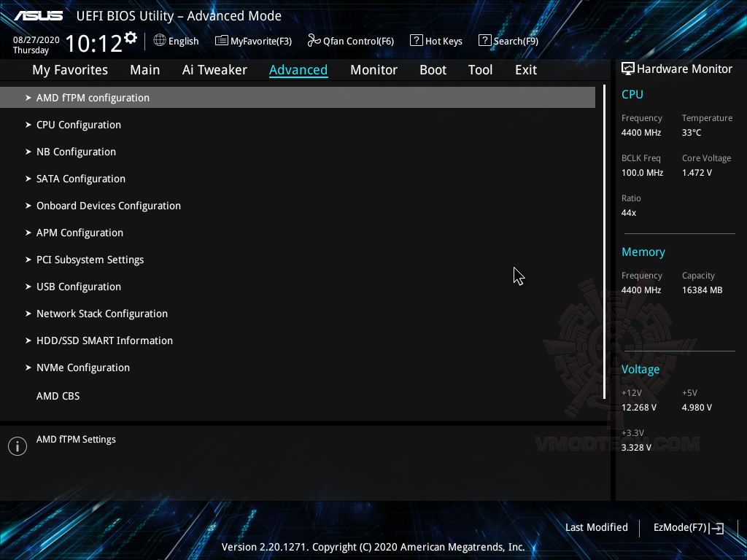Click +5V reading 4.980 V
The width and height of the screenshot is (747, 560).
pyautogui.click(x=697, y=408)
